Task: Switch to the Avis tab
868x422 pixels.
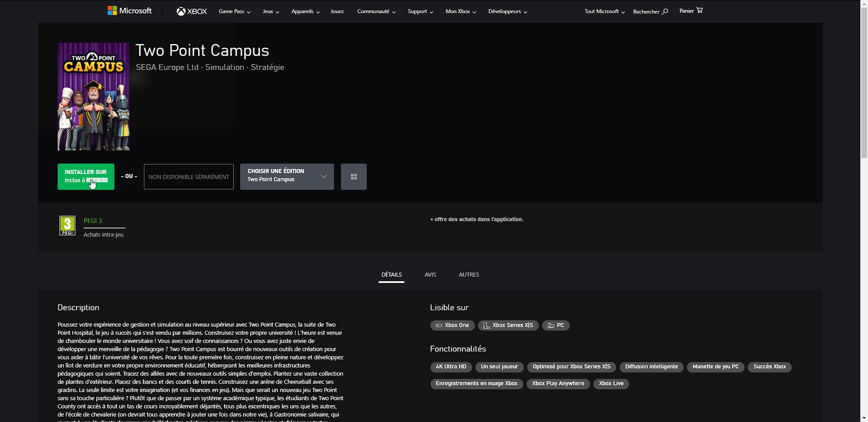Action: click(430, 274)
